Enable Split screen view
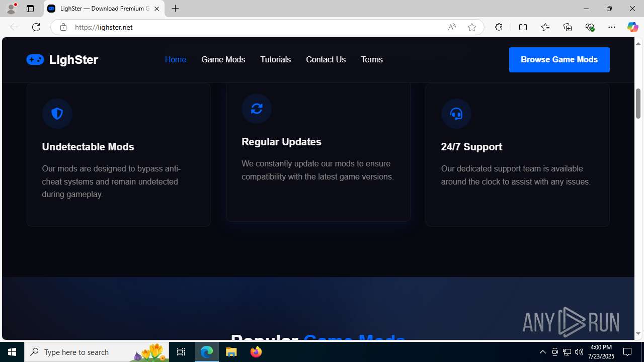Viewport: 644px width, 362px height. click(x=523, y=27)
